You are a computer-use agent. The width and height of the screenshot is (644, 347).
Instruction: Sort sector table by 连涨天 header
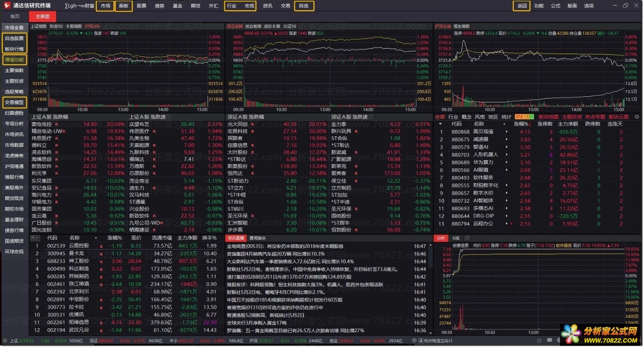click(615, 124)
